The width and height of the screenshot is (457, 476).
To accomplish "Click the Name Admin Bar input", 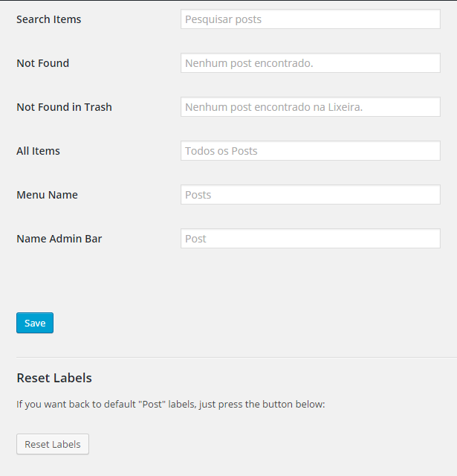I will tap(310, 238).
